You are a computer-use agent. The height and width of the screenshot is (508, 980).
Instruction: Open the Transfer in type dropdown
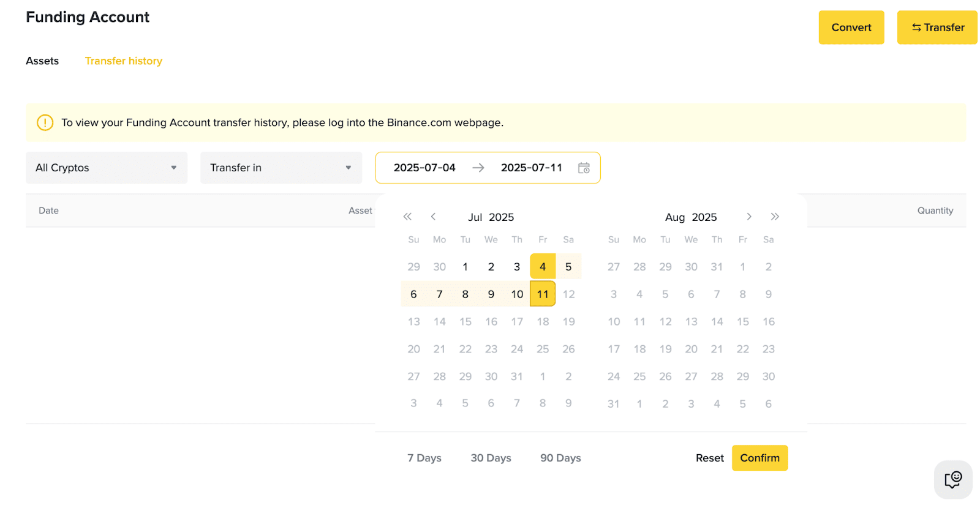coord(281,168)
